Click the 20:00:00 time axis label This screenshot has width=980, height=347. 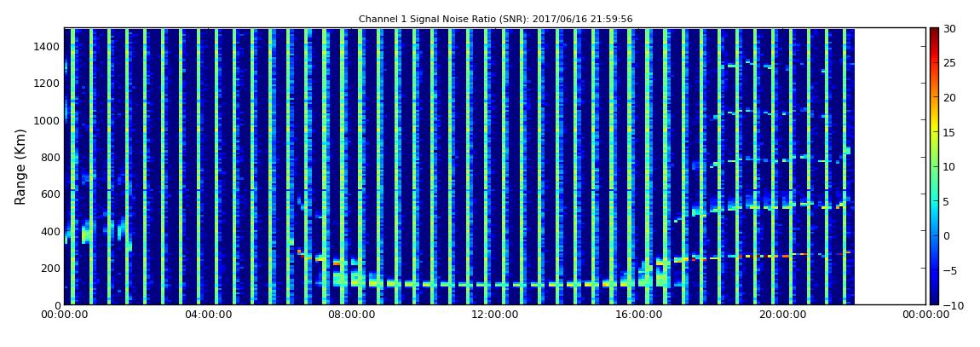pos(782,315)
